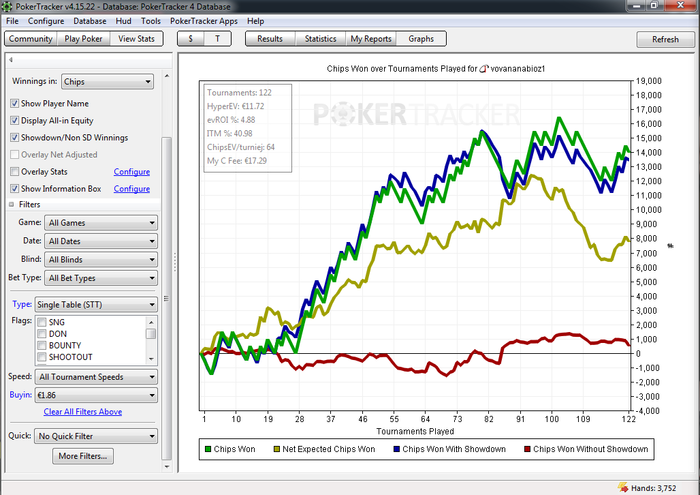
Task: Open the Hud menu
Action: pyautogui.click(x=123, y=21)
